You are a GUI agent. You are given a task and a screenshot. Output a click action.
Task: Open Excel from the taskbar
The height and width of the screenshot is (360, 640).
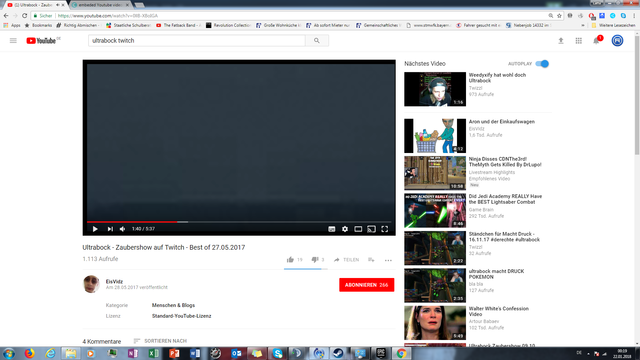coord(154,353)
